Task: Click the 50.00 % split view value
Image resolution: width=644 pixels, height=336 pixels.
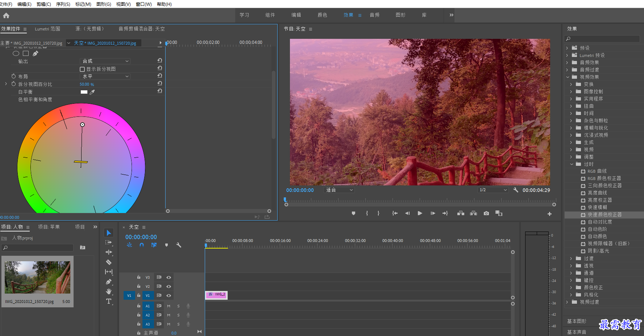Action: tap(87, 84)
